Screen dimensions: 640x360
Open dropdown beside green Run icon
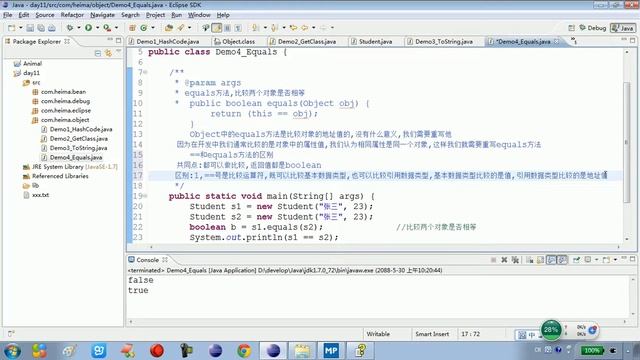pos(98,28)
